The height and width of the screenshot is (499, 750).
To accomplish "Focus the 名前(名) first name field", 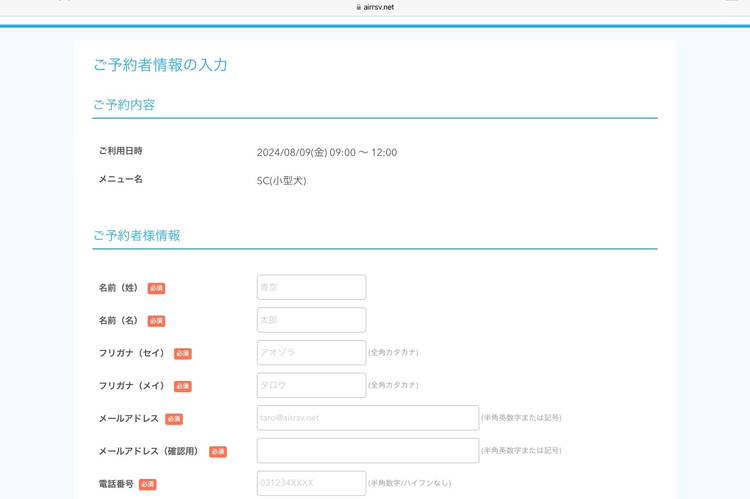I will point(311,320).
